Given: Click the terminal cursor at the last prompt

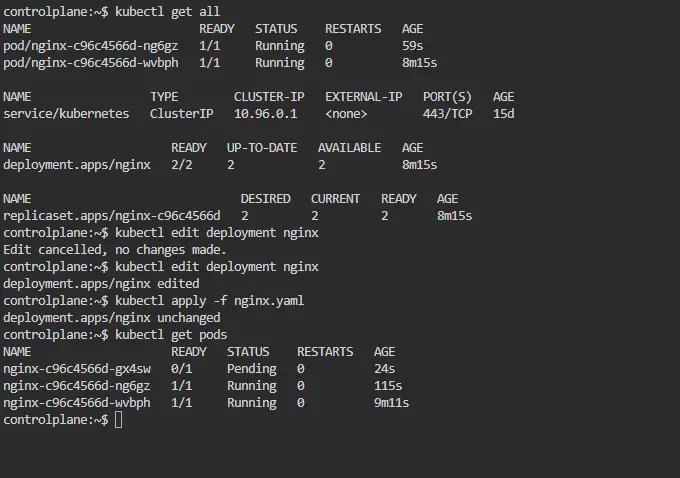Looking at the screenshot, I should [119, 420].
